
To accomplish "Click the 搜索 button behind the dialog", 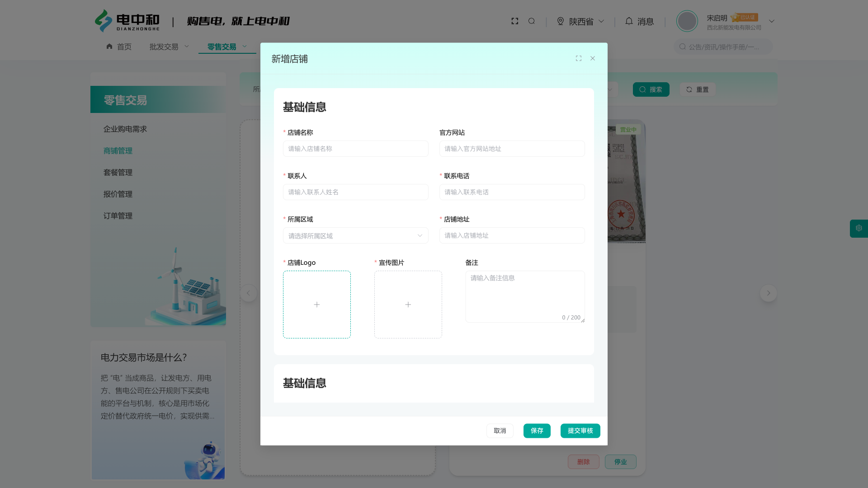I will click(651, 89).
